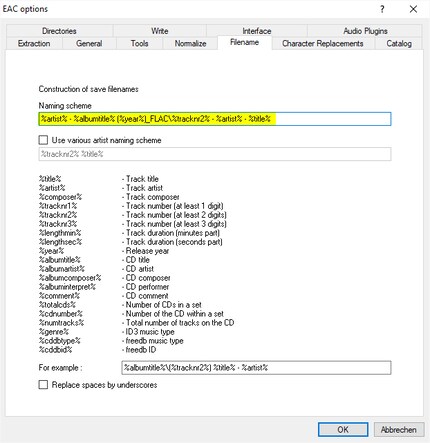Select the Interface tab
This screenshot has width=430, height=443.
tap(257, 31)
